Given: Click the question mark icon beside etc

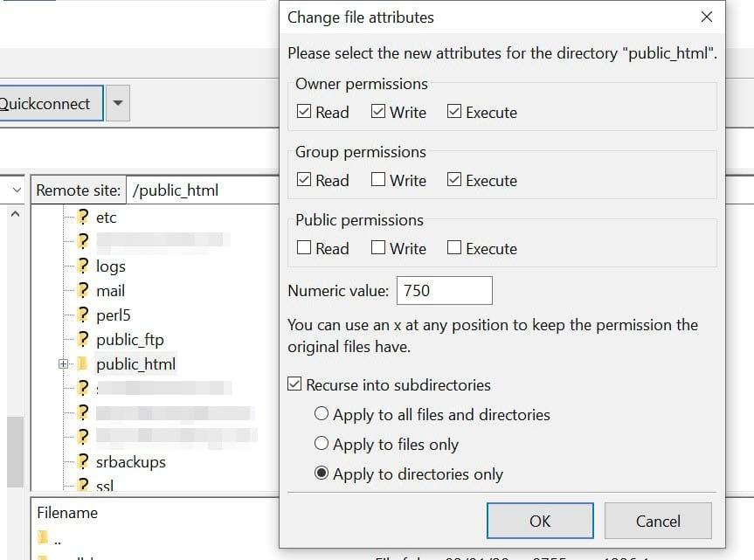Looking at the screenshot, I should click(x=83, y=218).
